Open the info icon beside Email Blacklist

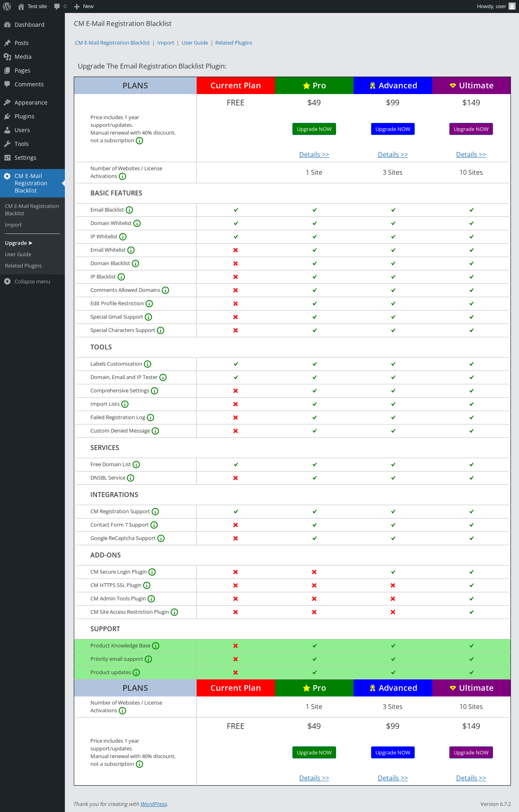129,210
